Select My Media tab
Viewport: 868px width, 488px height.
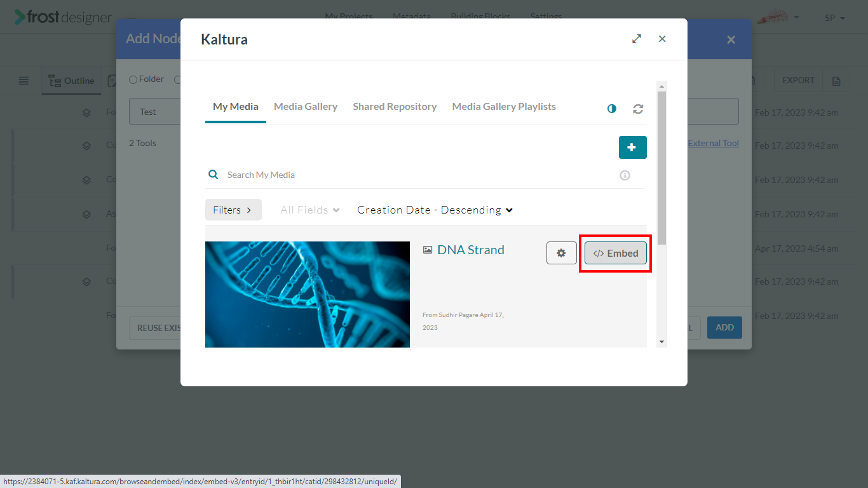pyautogui.click(x=236, y=107)
